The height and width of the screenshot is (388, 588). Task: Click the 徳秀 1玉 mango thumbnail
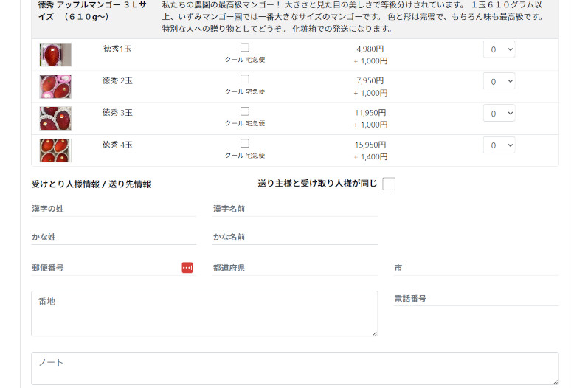(55, 55)
